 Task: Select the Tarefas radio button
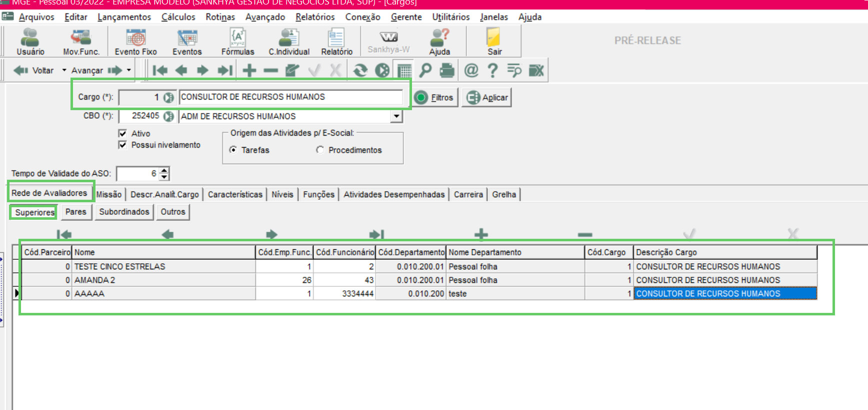[x=233, y=150]
